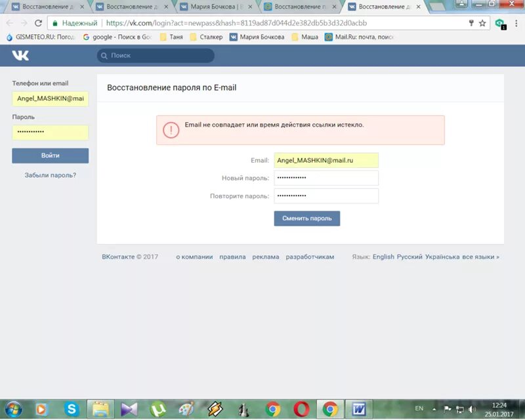Open the Сталкер bookmarks folder
The image size is (525, 420).
click(x=206, y=37)
